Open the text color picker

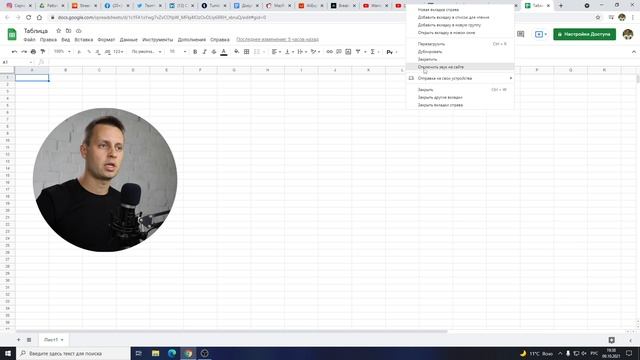coord(224,52)
